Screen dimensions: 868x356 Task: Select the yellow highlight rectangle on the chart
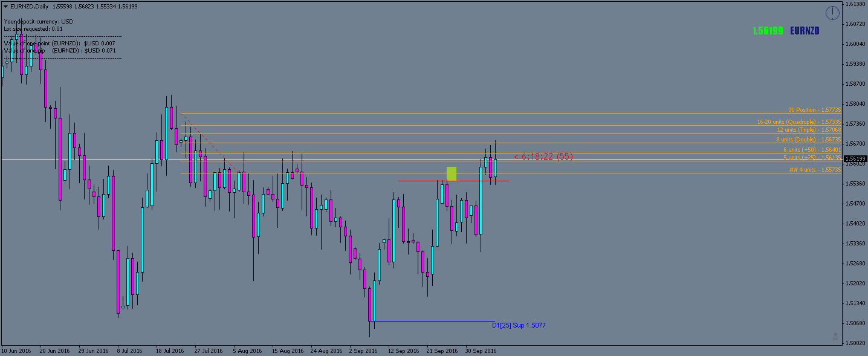coord(452,174)
